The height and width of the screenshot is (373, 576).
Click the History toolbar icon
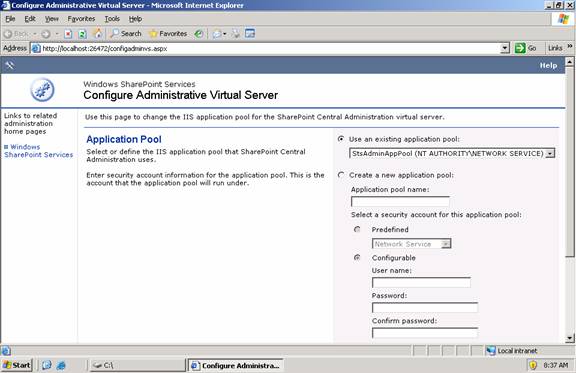click(x=199, y=34)
